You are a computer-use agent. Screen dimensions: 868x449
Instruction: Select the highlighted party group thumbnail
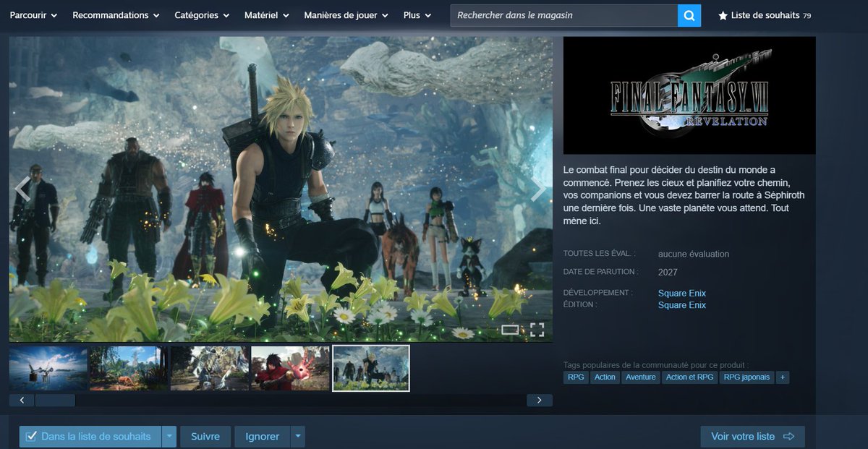pos(371,368)
